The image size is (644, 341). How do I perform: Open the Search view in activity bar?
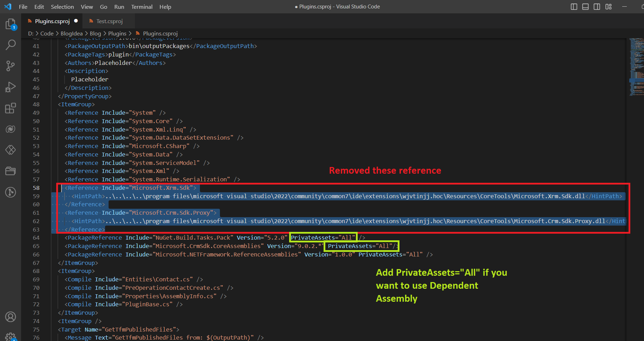tap(11, 45)
